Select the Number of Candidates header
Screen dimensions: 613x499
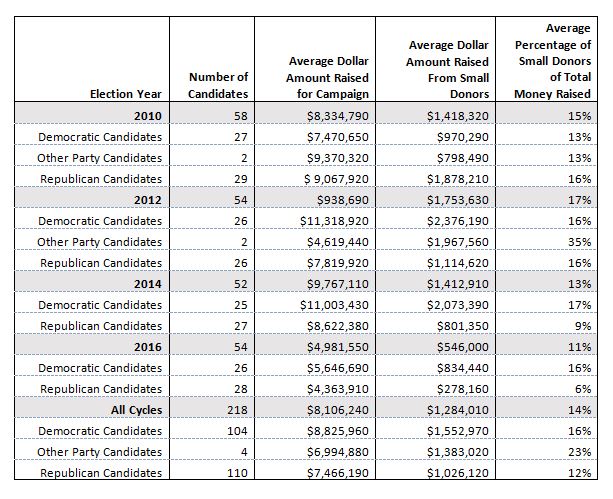pos(218,85)
